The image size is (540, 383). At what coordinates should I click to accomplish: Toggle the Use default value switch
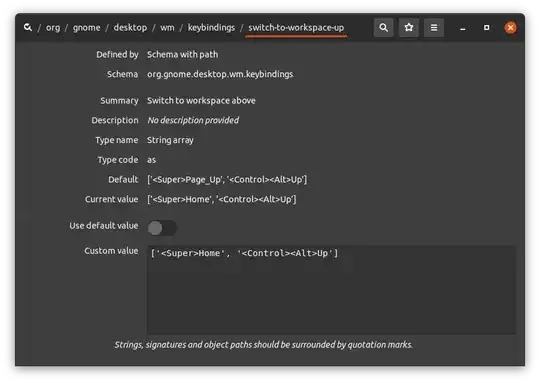162,228
